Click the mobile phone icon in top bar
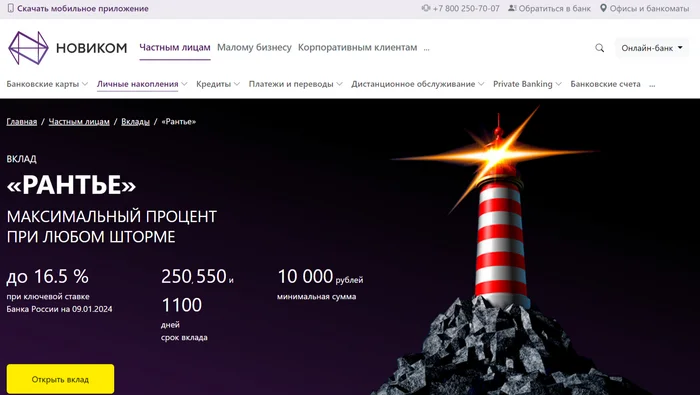 pos(11,8)
